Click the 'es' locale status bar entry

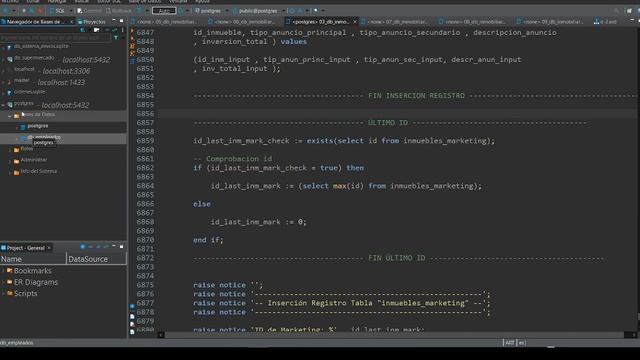521,342
